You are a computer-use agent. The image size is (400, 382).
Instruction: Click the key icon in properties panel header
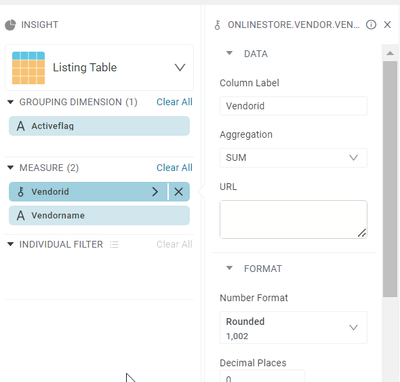(x=217, y=25)
